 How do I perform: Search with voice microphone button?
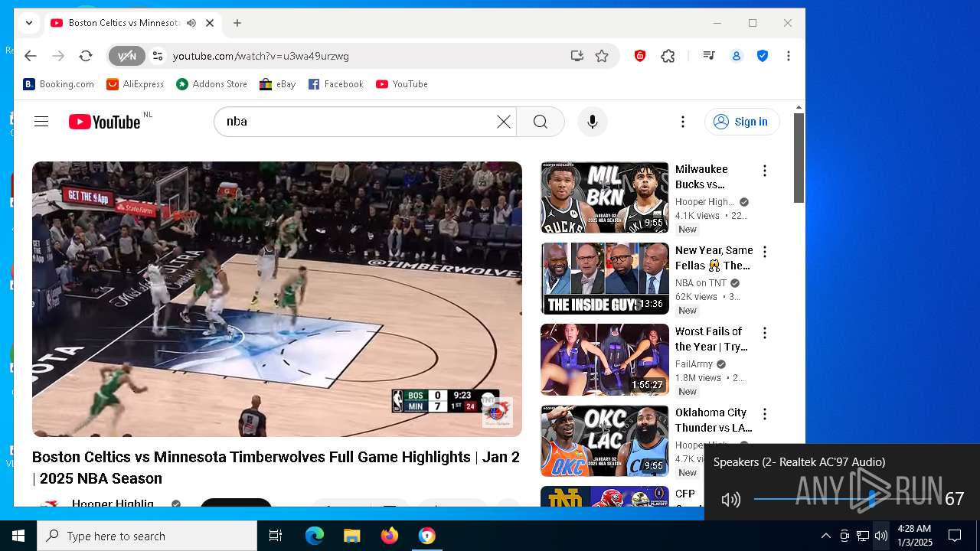592,122
